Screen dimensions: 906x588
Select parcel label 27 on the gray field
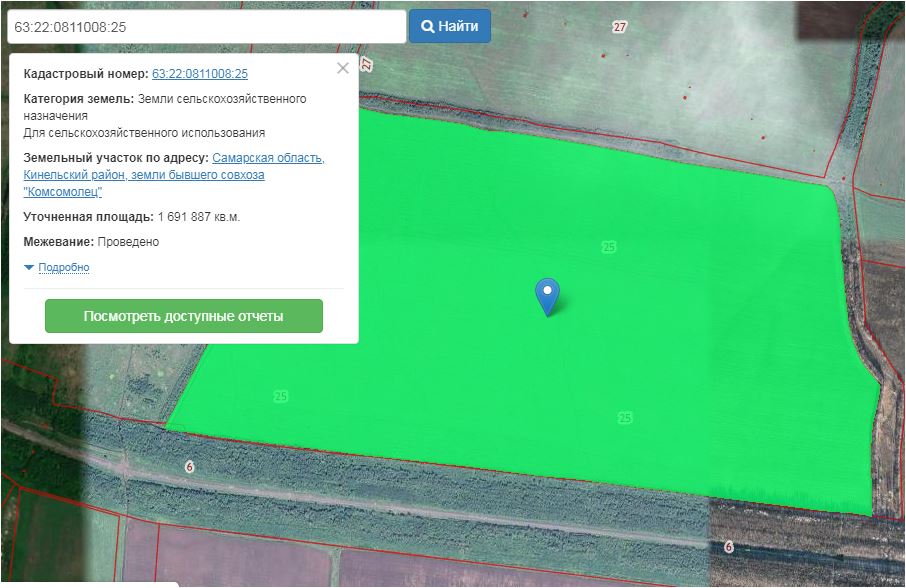[620, 27]
